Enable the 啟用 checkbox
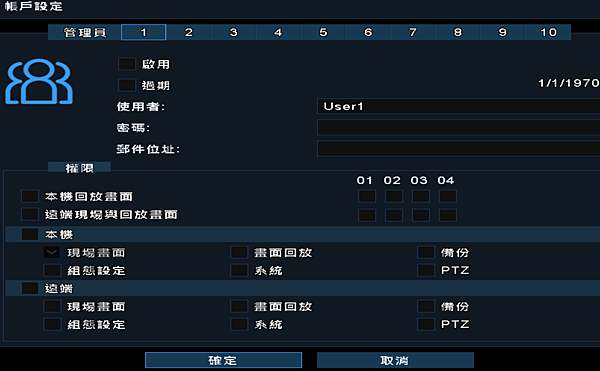This screenshot has width=600, height=371. click(x=127, y=64)
